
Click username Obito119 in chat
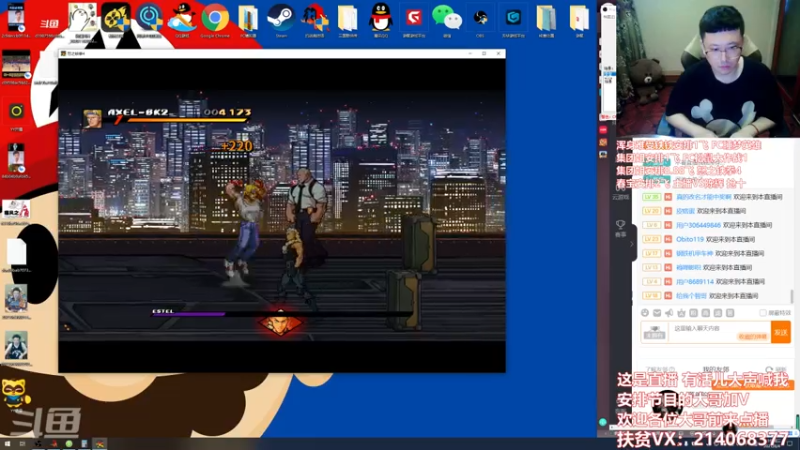click(690, 239)
